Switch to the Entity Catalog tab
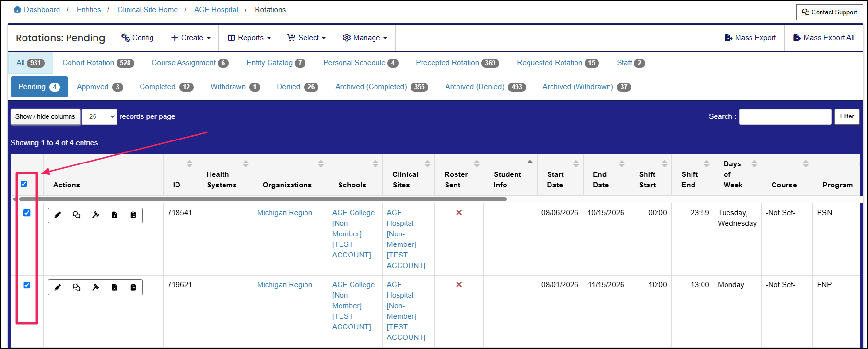This screenshot has width=868, height=349. pos(276,63)
